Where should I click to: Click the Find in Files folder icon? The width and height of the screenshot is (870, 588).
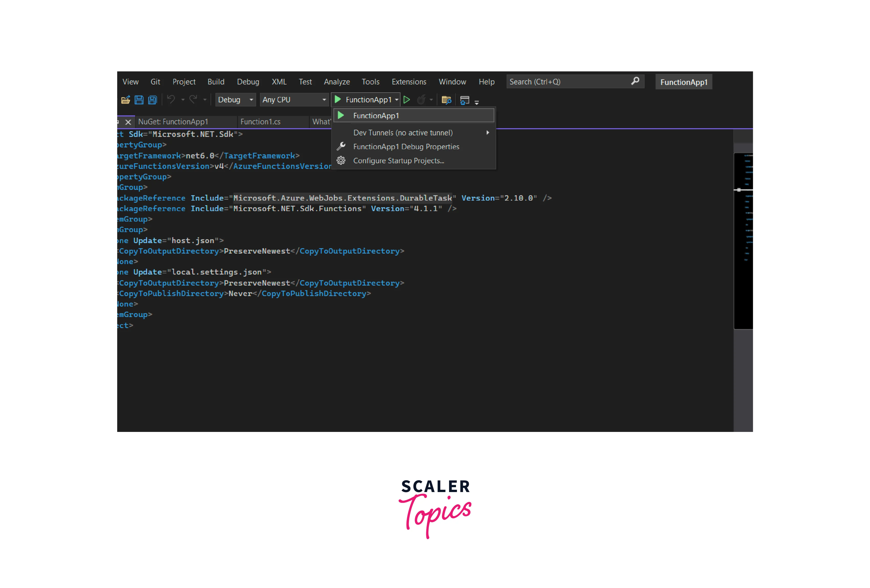pyautogui.click(x=446, y=100)
